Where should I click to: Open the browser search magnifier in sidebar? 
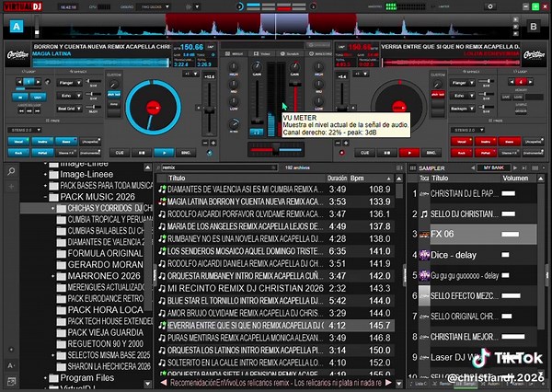tap(11, 171)
